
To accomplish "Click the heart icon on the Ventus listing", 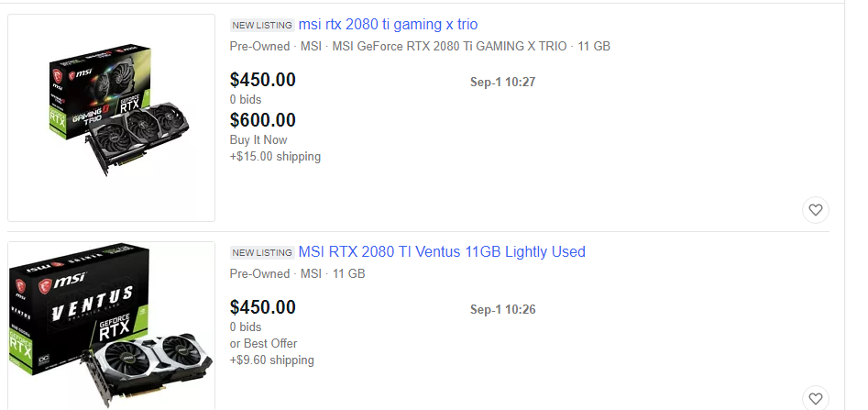I will pyautogui.click(x=816, y=398).
